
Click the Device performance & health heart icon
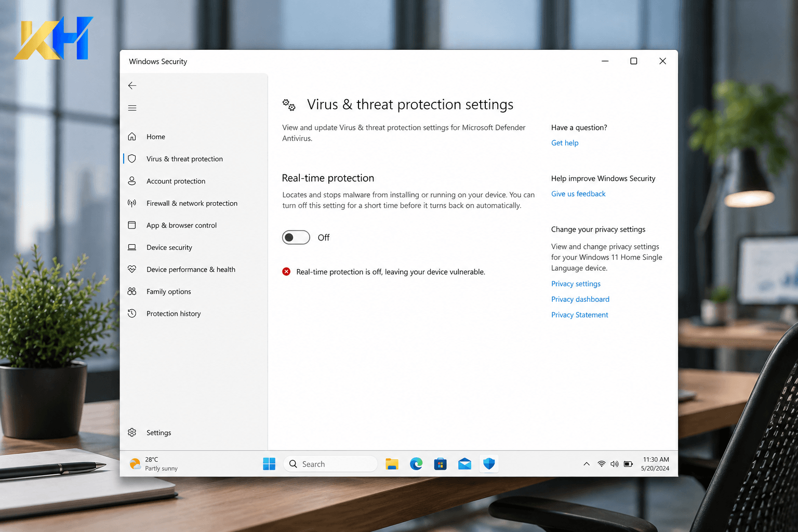click(132, 269)
